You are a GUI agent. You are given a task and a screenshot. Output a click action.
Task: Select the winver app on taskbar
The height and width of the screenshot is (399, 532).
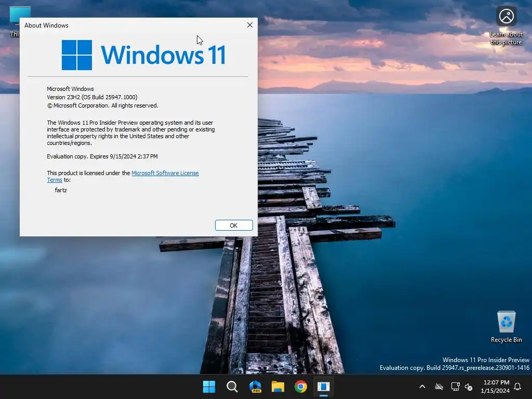[x=324, y=387]
